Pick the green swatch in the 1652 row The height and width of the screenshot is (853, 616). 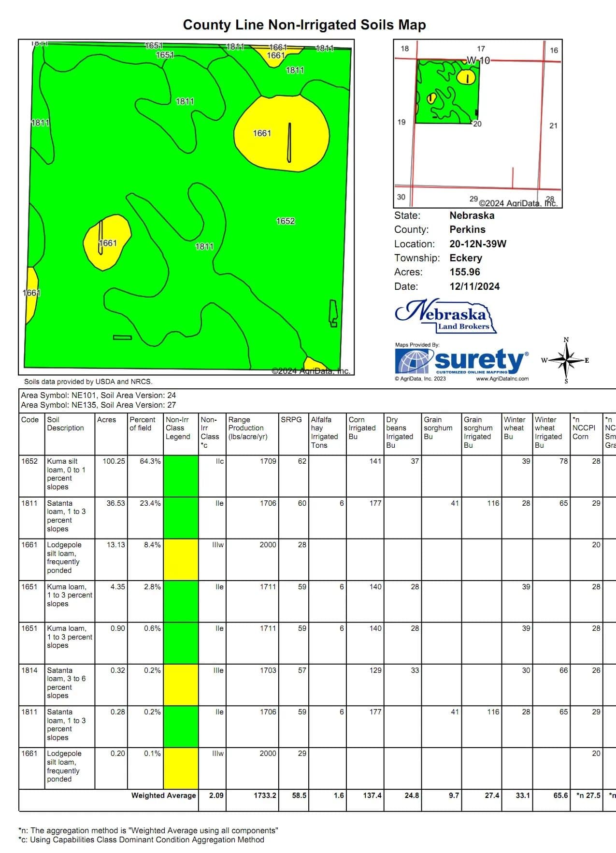pos(181,476)
